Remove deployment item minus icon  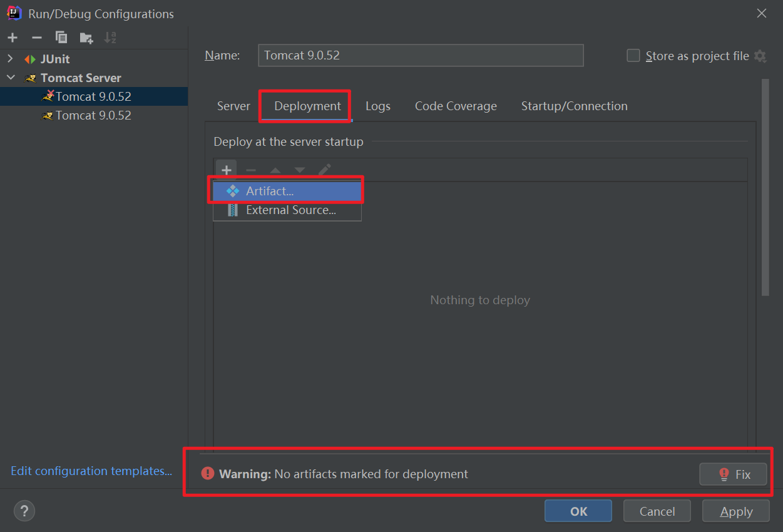click(x=251, y=170)
